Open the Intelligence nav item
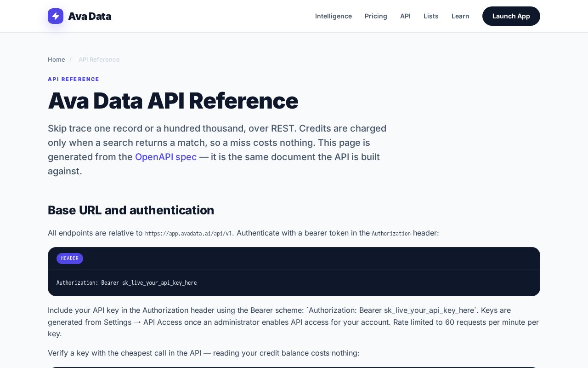The image size is (588, 368). (334, 16)
